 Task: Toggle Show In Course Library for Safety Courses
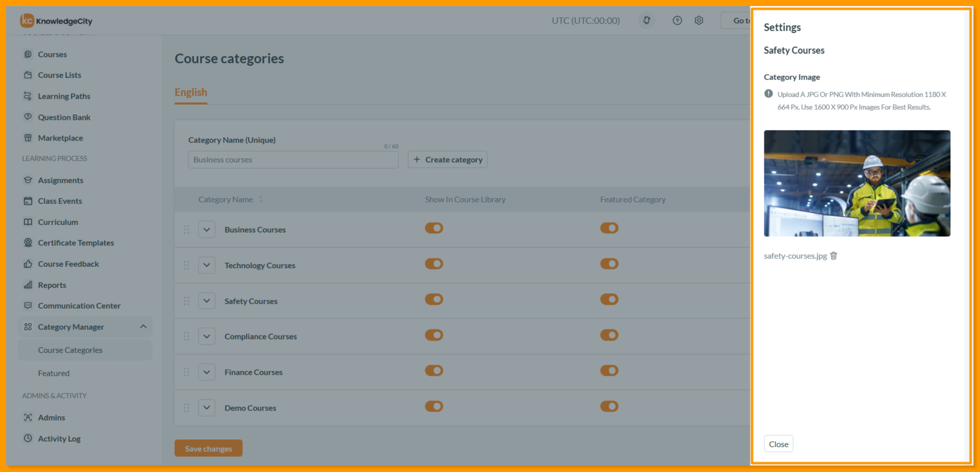[434, 299]
